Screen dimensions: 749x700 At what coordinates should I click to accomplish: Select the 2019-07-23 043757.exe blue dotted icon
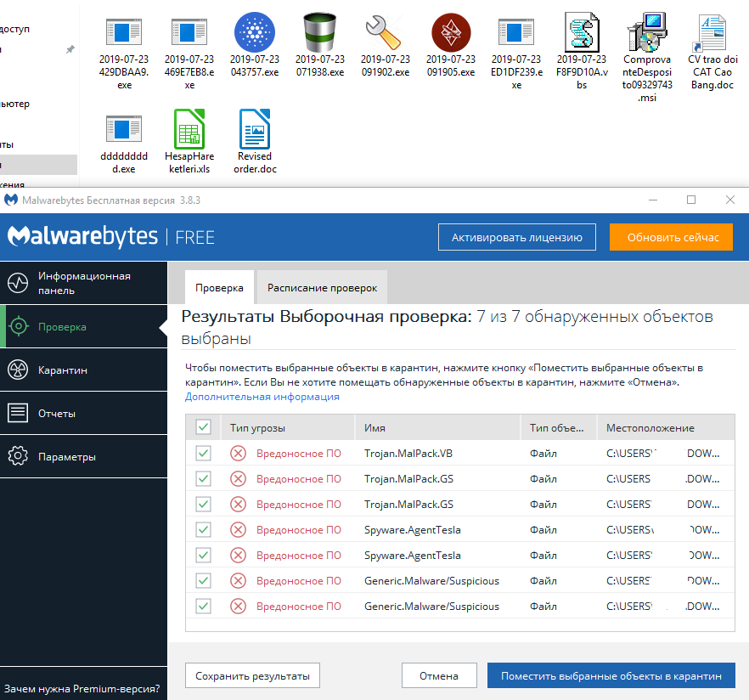pos(255,32)
